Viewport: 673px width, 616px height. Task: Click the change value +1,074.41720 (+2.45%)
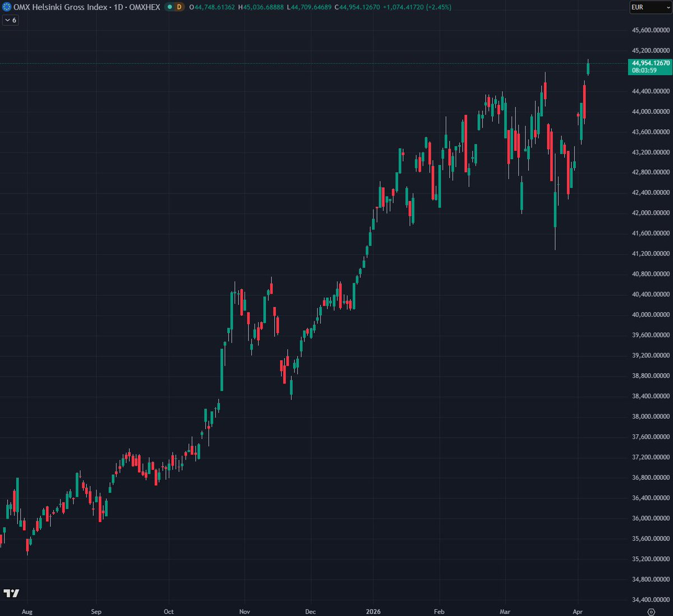click(417, 7)
